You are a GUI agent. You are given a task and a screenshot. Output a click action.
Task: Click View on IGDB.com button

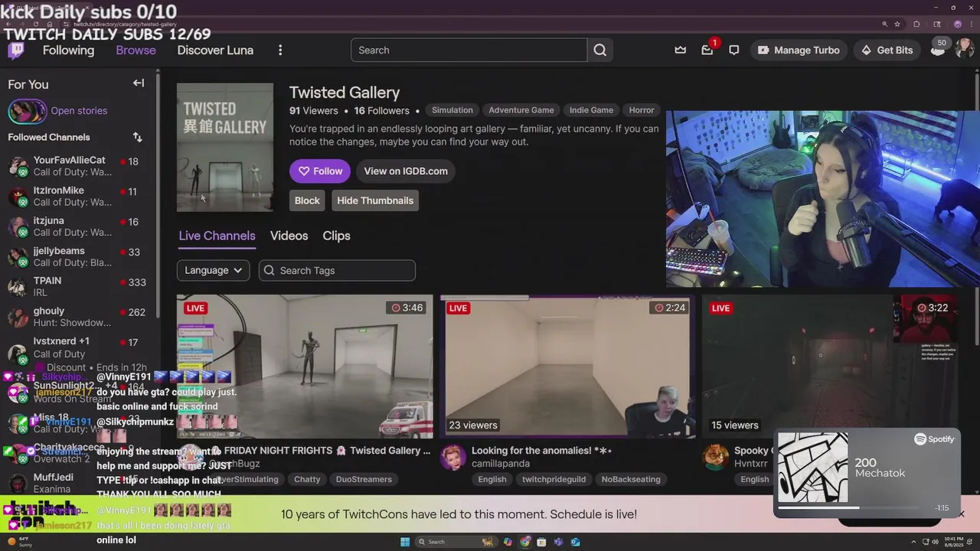[406, 171]
